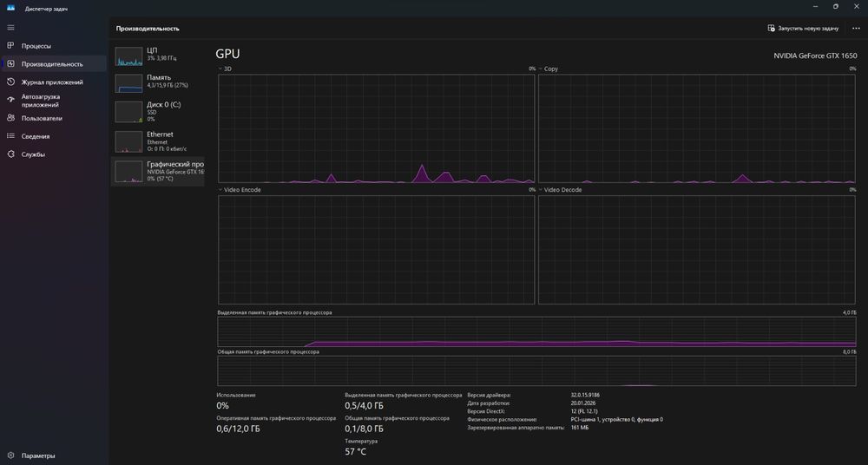868x465 pixels.
Task: Select the Пользователи users icon
Action: click(x=10, y=118)
